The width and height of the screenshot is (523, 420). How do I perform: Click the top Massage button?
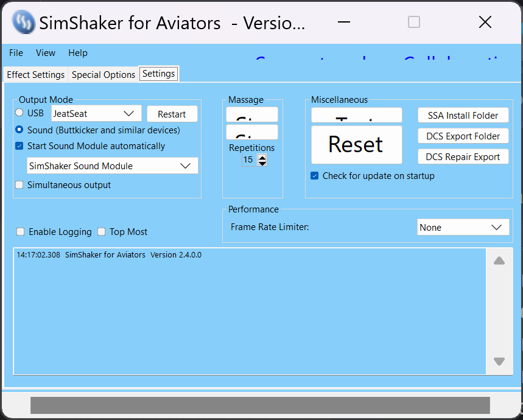(252, 114)
